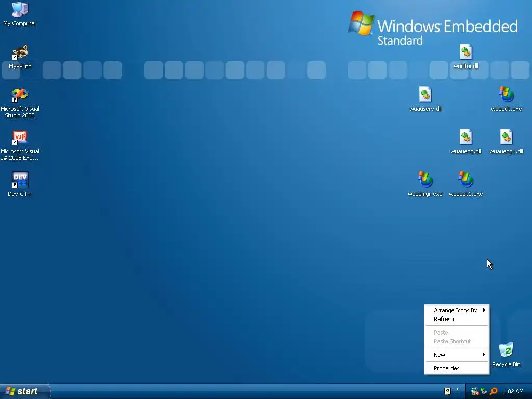The image size is (532, 399).
Task: Click the language bar options dots handle
Action: click(458, 391)
